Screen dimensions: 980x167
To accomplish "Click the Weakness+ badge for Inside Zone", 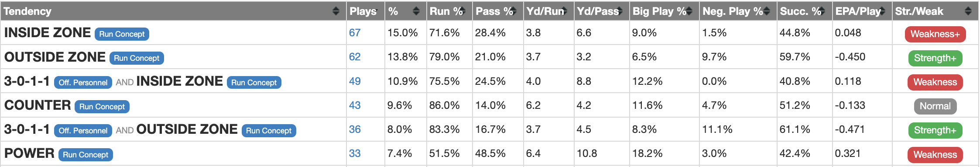I will click(x=935, y=34).
